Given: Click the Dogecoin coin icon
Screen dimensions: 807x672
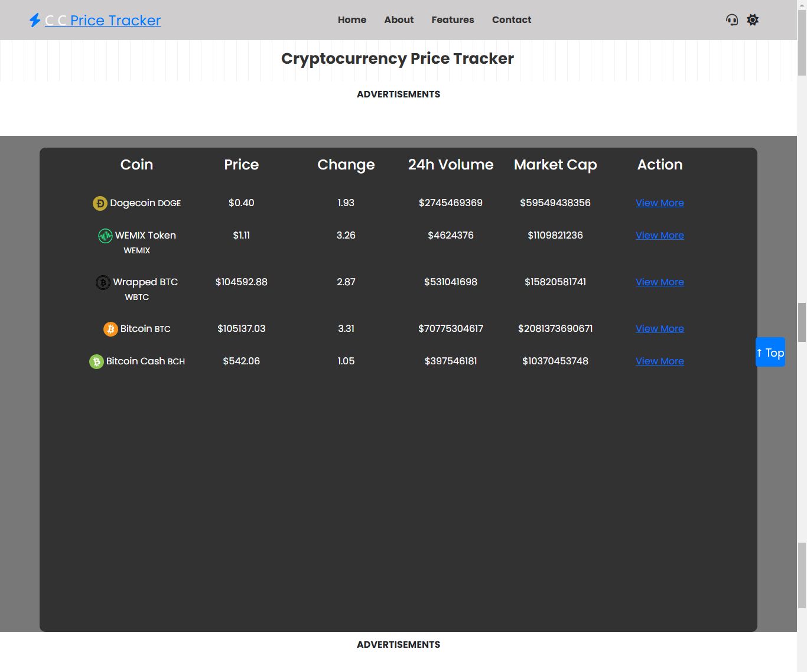Looking at the screenshot, I should 100,203.
